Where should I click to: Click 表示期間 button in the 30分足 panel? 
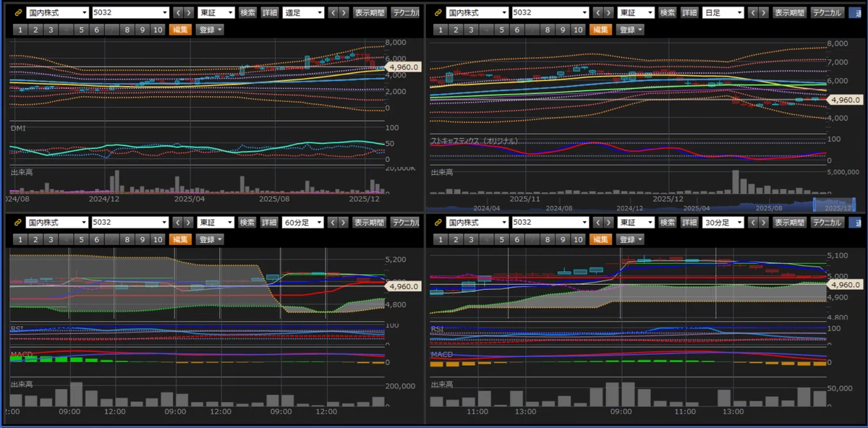point(789,223)
